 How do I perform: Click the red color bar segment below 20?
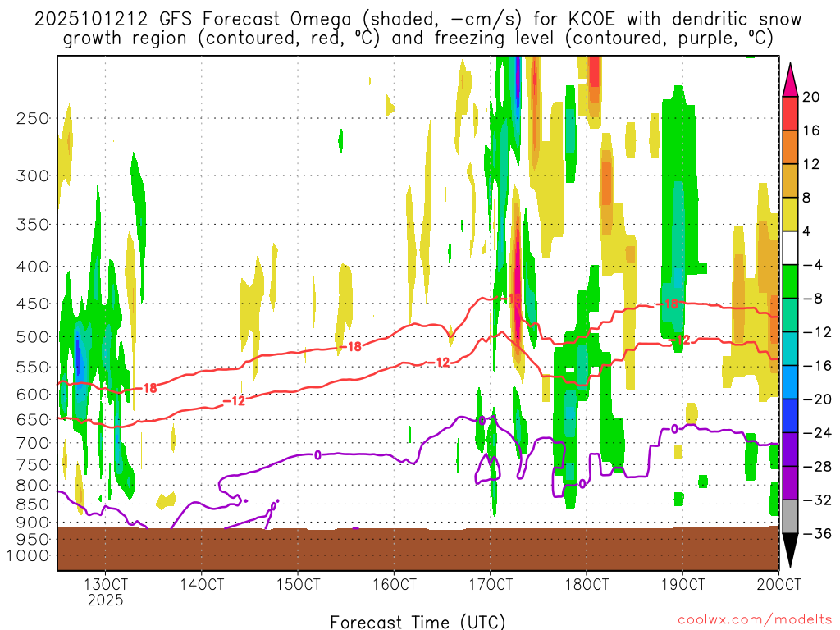(x=790, y=114)
